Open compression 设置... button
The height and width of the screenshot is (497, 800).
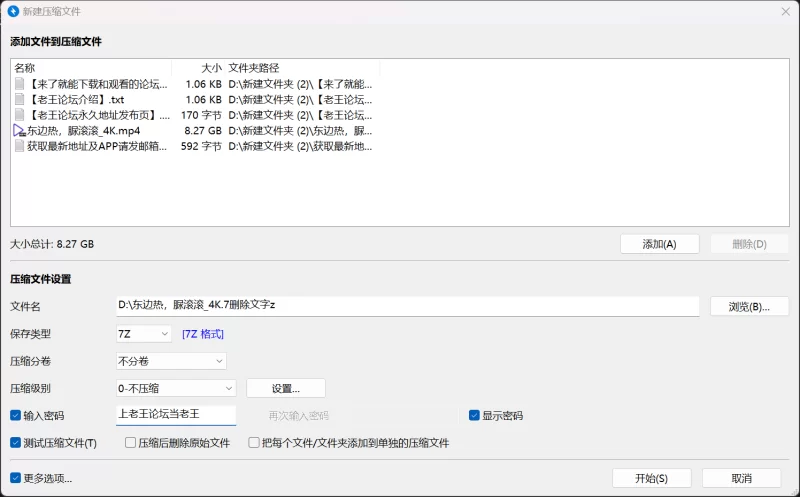click(286, 388)
